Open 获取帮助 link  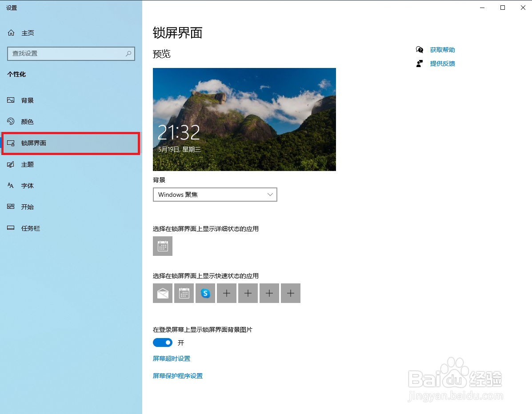[442, 50]
